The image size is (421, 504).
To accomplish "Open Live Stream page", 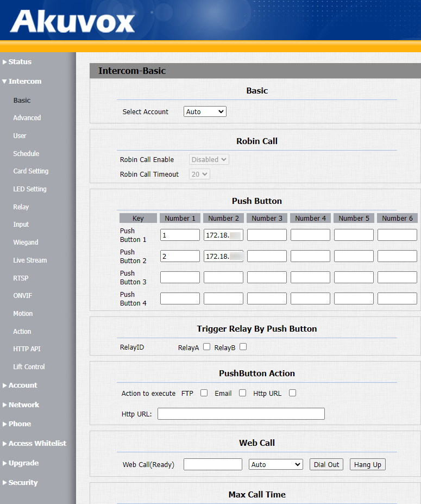I will 30,260.
